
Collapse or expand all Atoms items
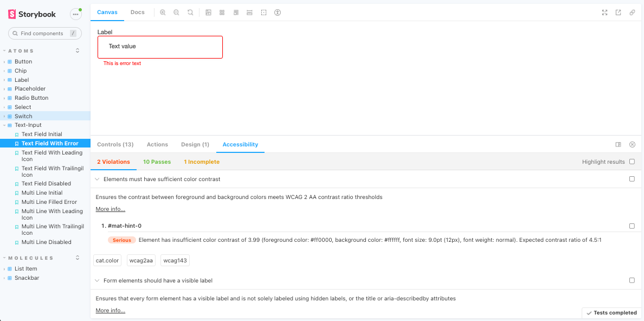pyautogui.click(x=77, y=51)
